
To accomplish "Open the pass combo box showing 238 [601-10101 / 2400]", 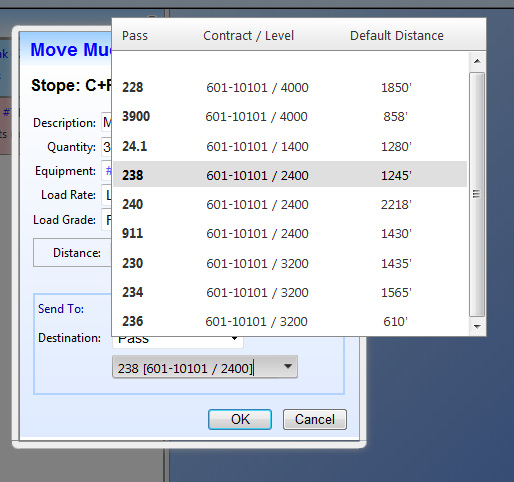I will coord(205,367).
